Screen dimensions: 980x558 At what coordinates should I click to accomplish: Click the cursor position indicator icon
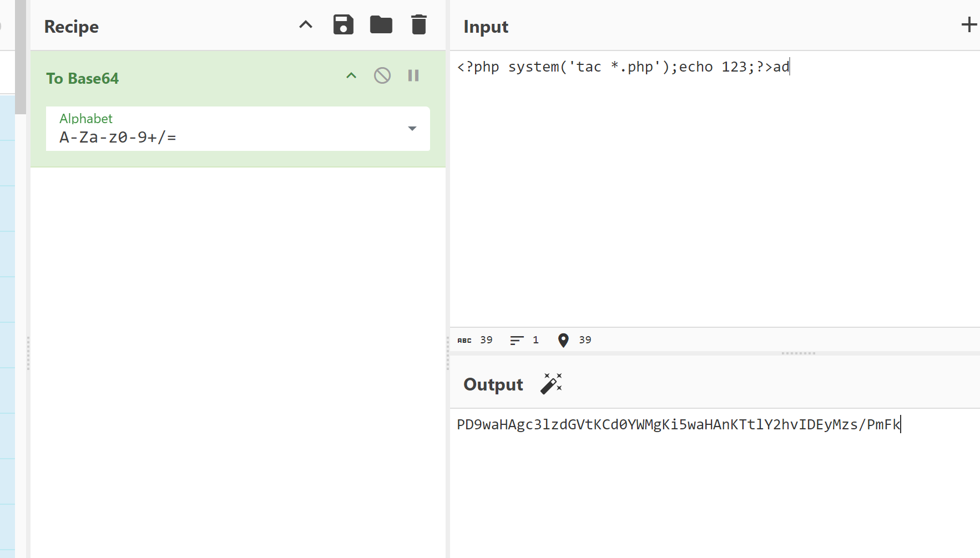563,340
